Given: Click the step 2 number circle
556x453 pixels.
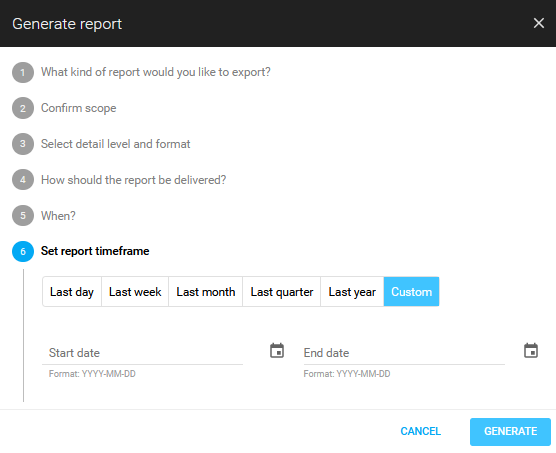Looking at the screenshot, I should point(23,108).
